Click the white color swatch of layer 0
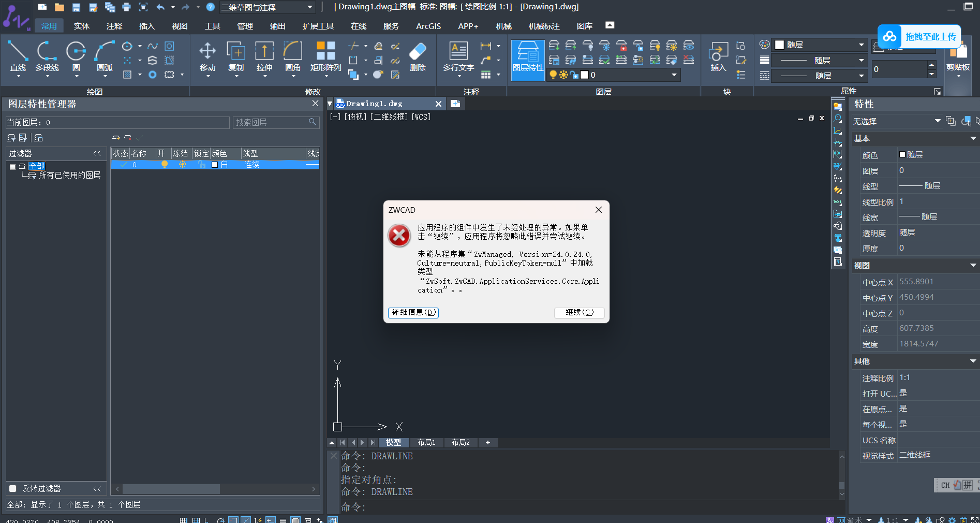980x523 pixels. click(215, 165)
